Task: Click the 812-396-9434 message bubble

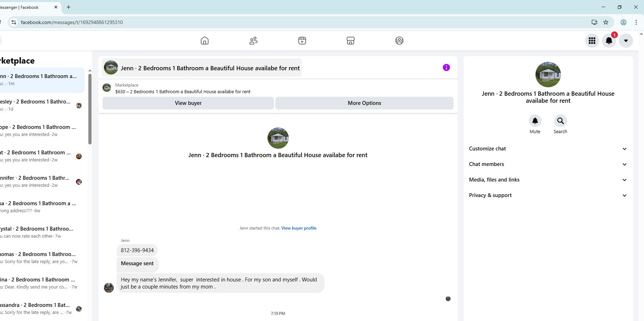Action: coord(137,250)
